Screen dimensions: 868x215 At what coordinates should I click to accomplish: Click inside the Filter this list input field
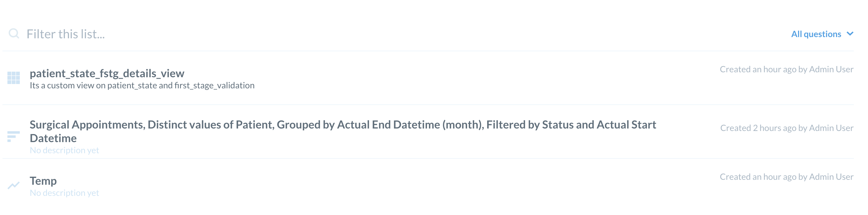pos(135,34)
